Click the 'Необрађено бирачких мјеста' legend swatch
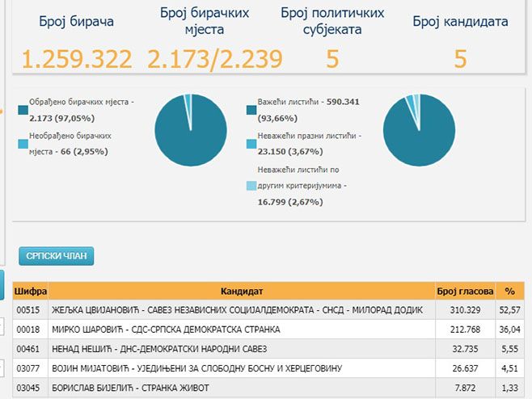Viewport: 532px width, 399px height. pos(22,143)
